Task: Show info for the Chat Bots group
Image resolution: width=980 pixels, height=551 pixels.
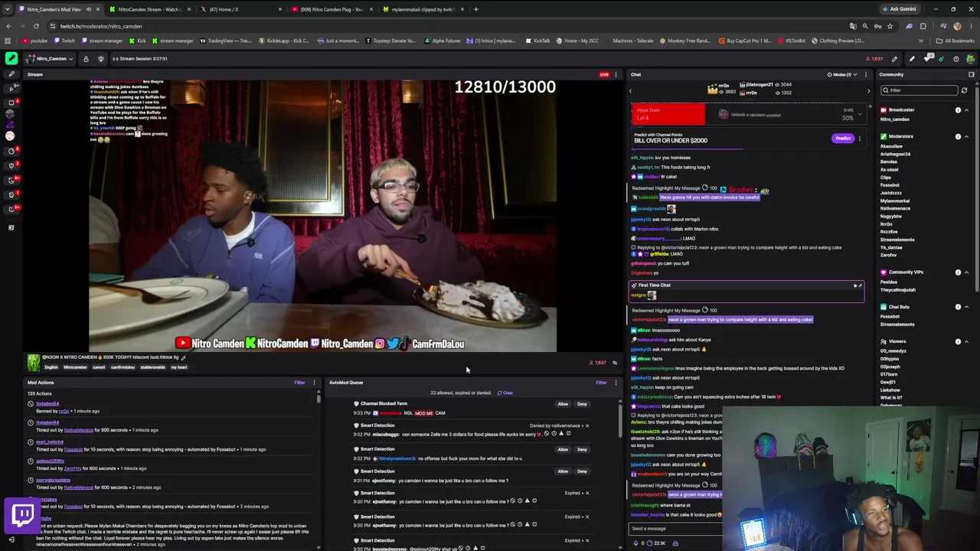Action: click(x=958, y=307)
